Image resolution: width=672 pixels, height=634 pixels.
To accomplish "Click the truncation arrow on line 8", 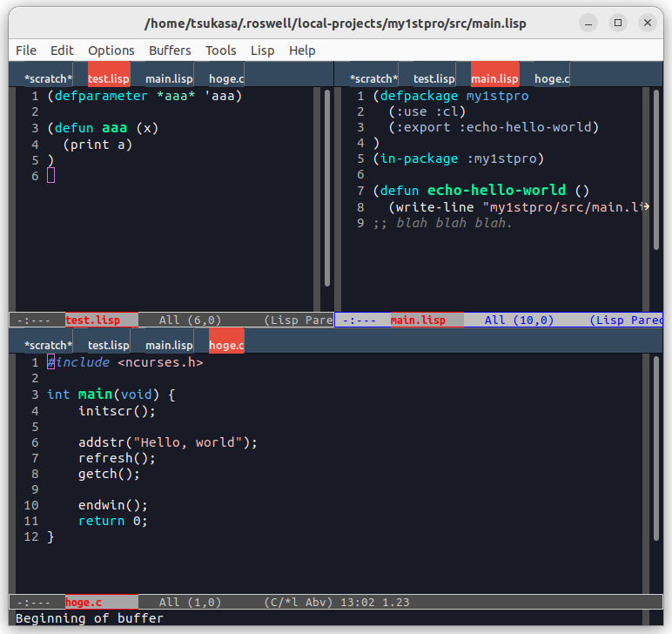I will click(646, 206).
